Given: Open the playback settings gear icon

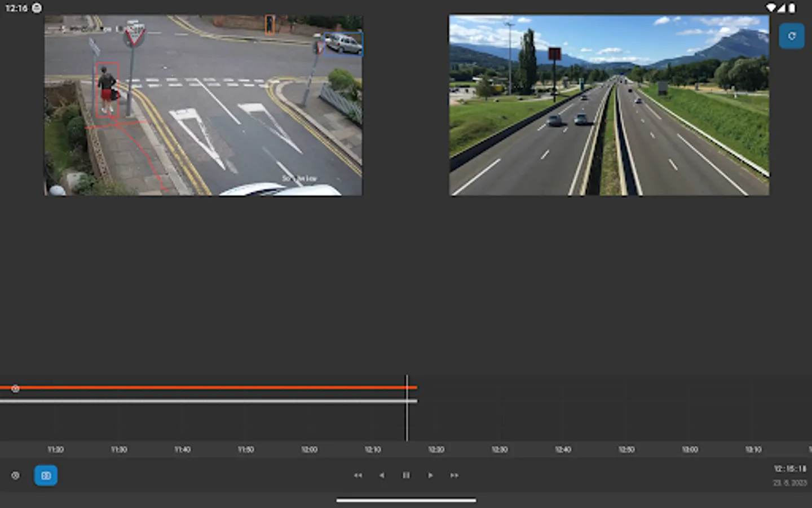Looking at the screenshot, I should (x=15, y=475).
